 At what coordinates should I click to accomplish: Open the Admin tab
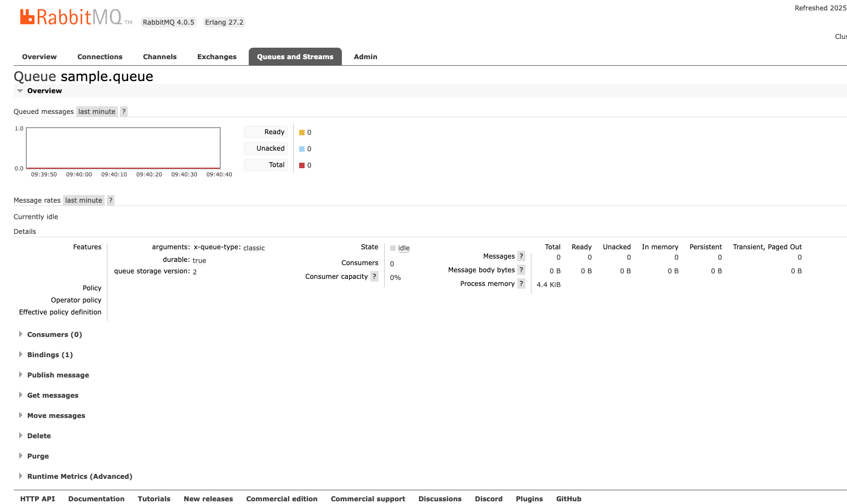coord(365,57)
